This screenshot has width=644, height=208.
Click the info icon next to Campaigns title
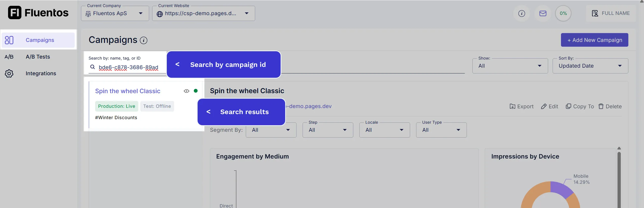144,40
